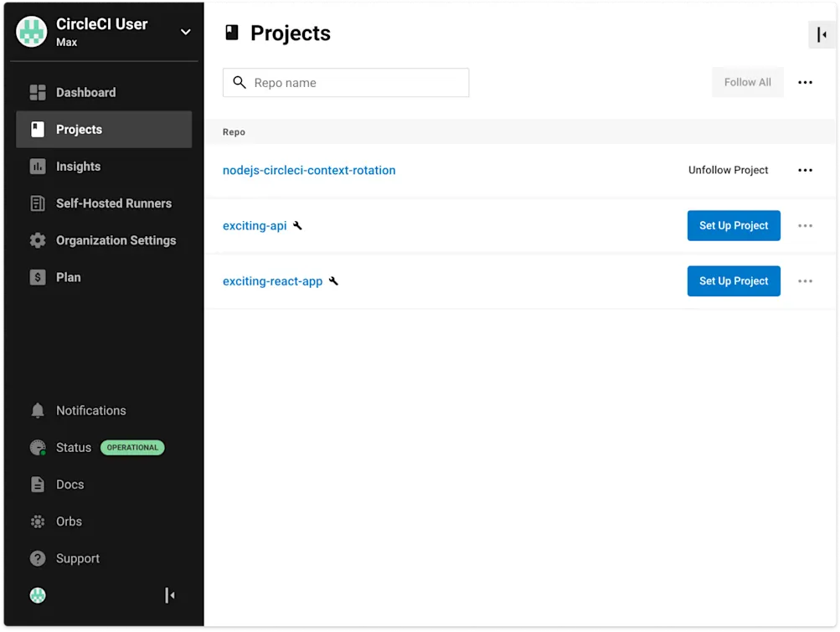Open Self-Hosted Runners page

pos(113,203)
